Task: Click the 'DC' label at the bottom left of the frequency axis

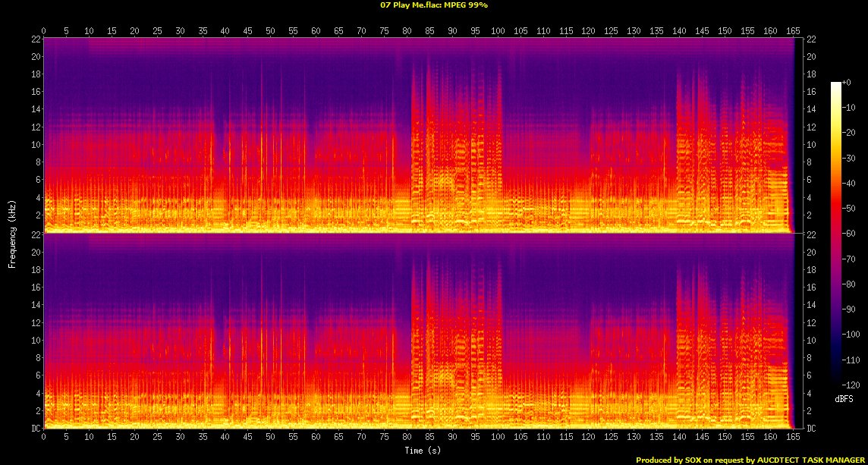Action: pos(34,429)
